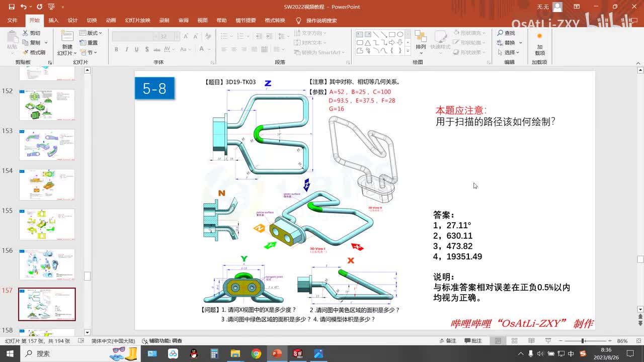Redo with the repeat arrow icon

point(39,7)
